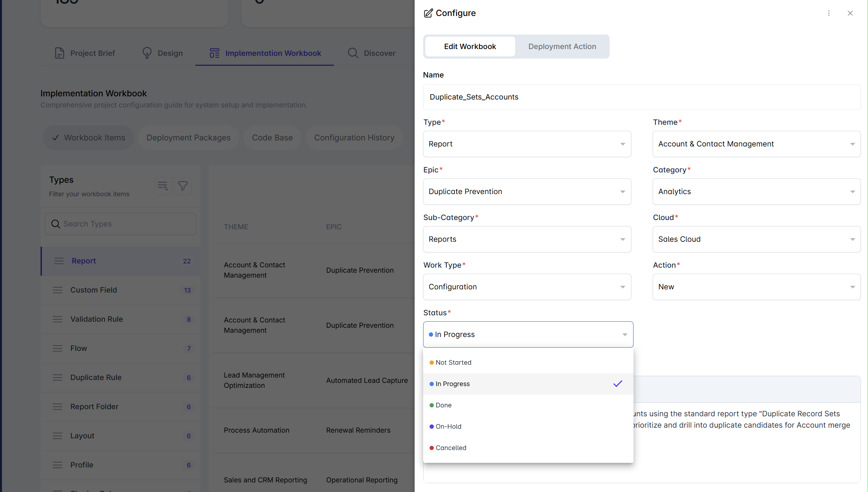Switch to Deployment Action tab
This screenshot has height=492, width=868.
562,47
